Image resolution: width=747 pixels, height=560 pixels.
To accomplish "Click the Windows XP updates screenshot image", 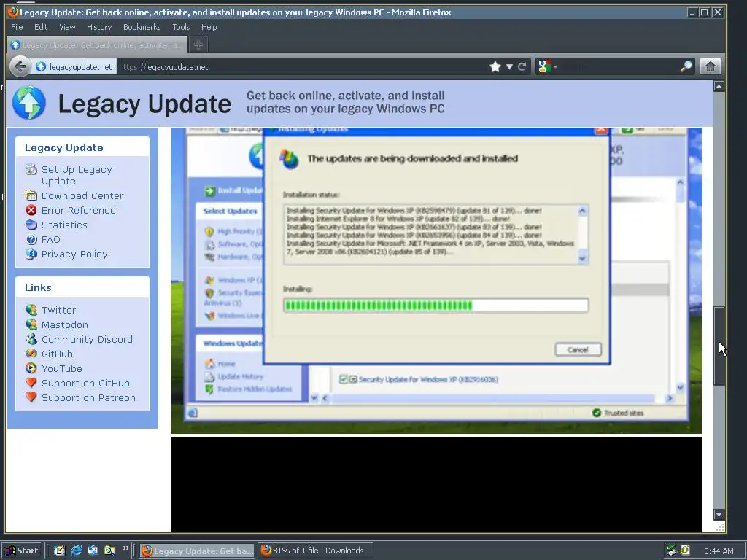I will pyautogui.click(x=436, y=281).
